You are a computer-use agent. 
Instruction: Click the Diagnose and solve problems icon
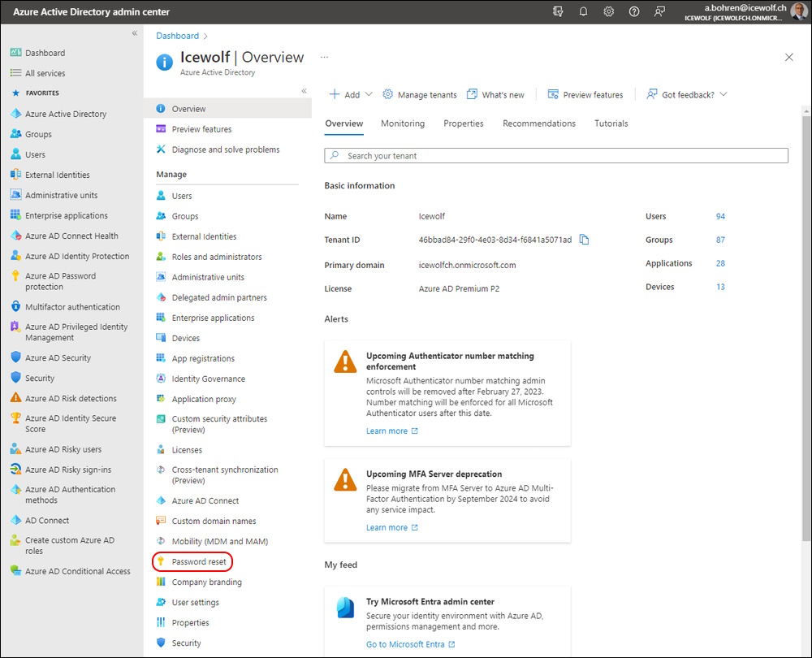point(161,149)
